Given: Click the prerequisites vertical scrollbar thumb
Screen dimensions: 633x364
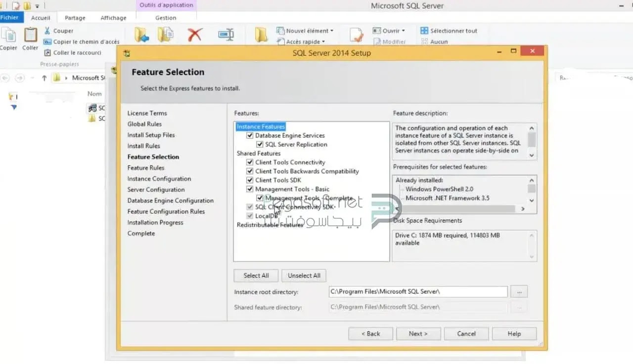Looking at the screenshot, I should (x=532, y=189).
